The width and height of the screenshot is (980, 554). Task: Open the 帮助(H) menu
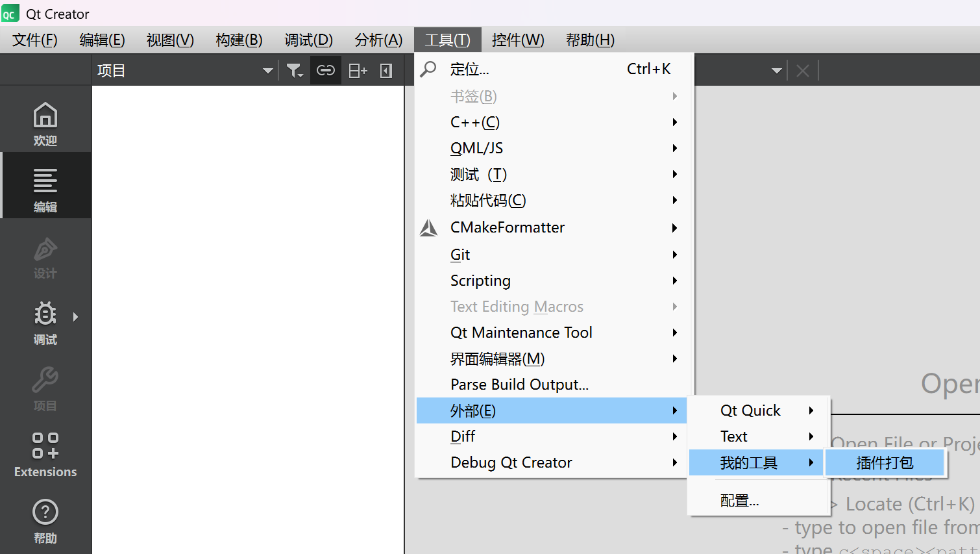590,40
